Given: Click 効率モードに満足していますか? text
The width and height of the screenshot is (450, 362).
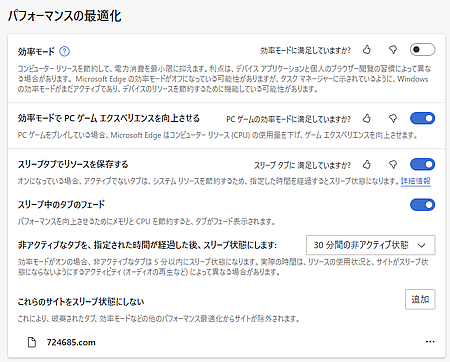Looking at the screenshot, I should [x=305, y=50].
